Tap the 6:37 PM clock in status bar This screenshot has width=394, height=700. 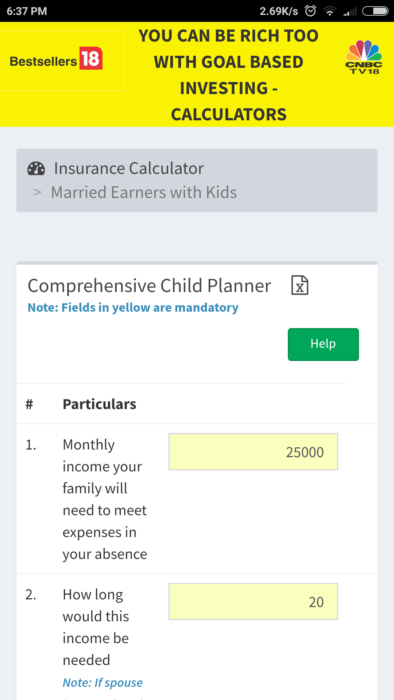[x=26, y=11]
